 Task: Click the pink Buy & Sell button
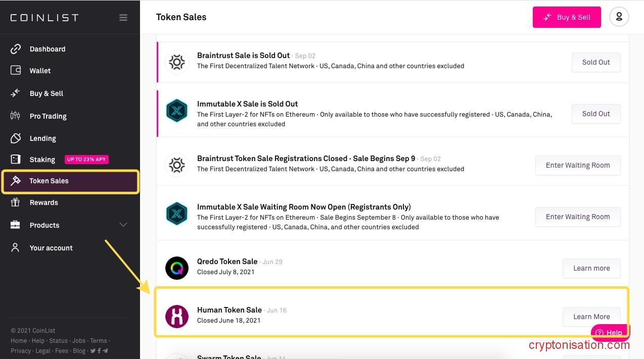[567, 17]
